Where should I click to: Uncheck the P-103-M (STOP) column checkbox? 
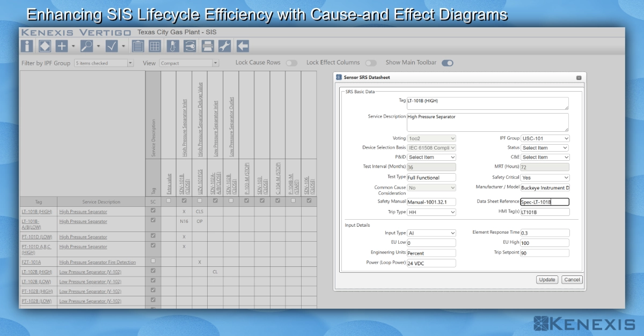click(x=247, y=201)
